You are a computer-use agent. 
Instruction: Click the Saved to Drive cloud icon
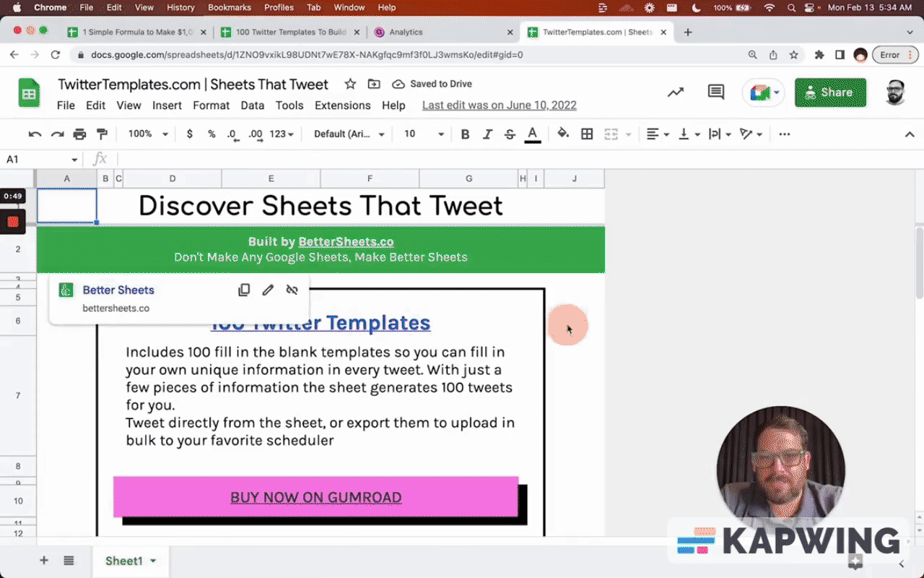pyautogui.click(x=398, y=84)
